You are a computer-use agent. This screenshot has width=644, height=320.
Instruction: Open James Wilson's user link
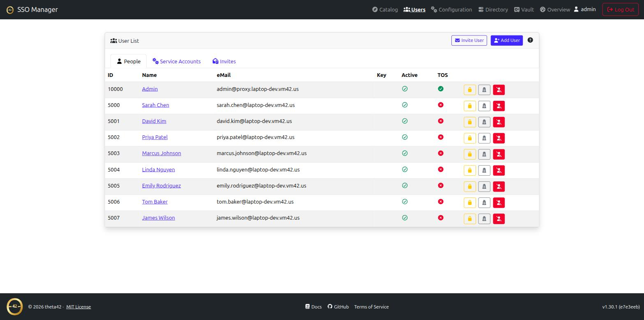coord(159,218)
